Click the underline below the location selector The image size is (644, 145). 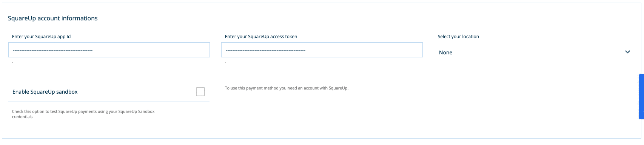534,62
